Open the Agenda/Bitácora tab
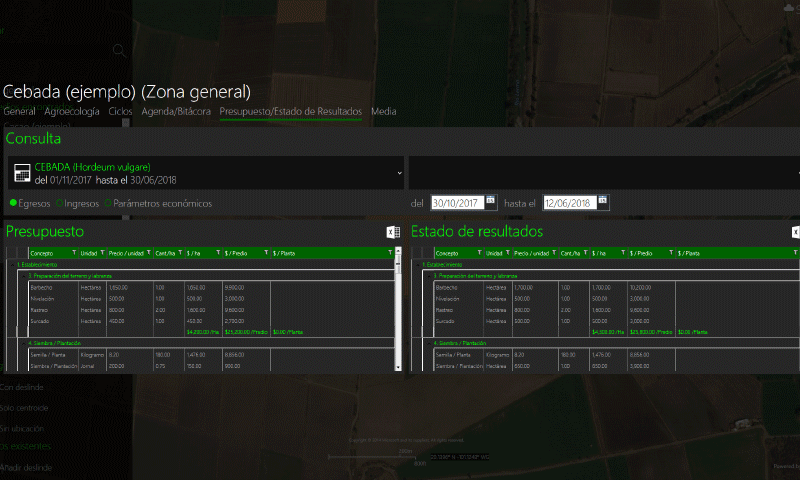 point(176,112)
